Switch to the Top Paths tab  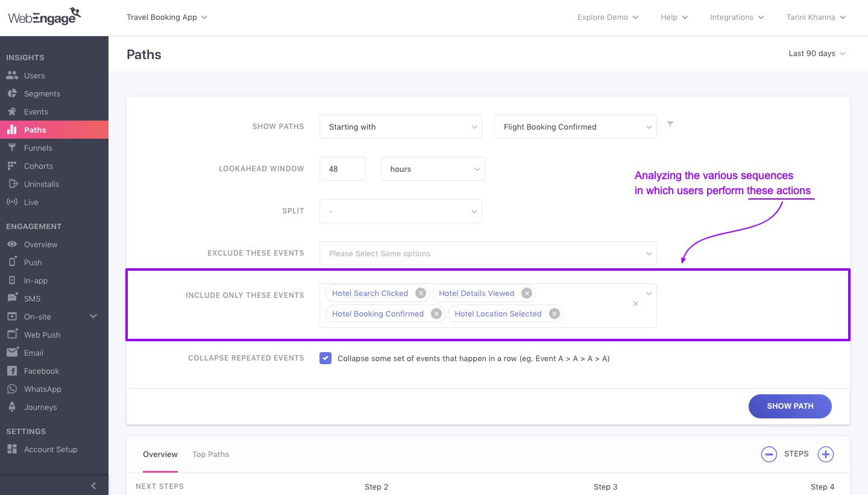tap(210, 454)
